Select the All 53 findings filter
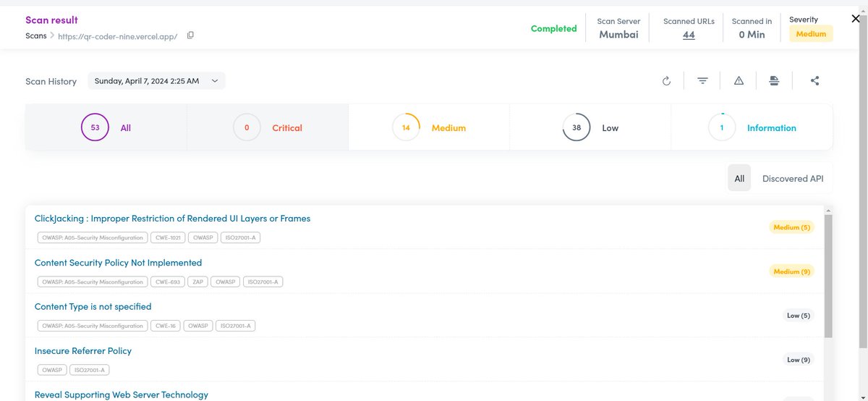The image size is (868, 401). [x=106, y=127]
